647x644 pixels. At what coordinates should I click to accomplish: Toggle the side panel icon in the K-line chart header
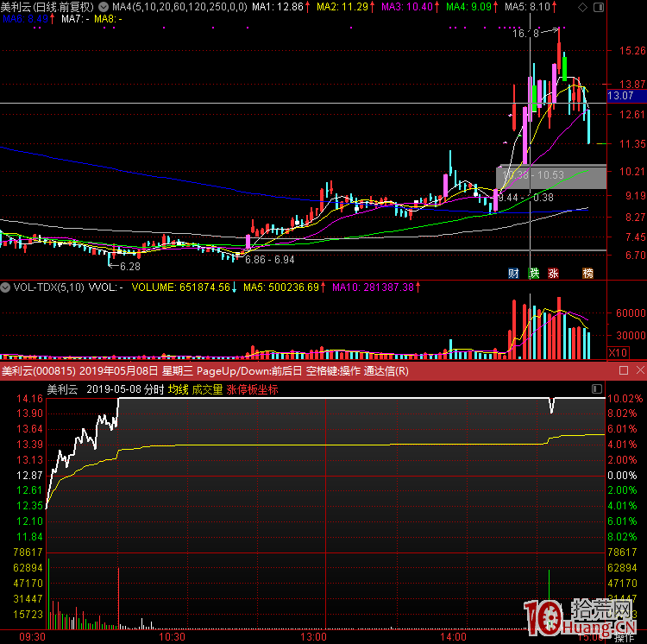click(x=599, y=8)
